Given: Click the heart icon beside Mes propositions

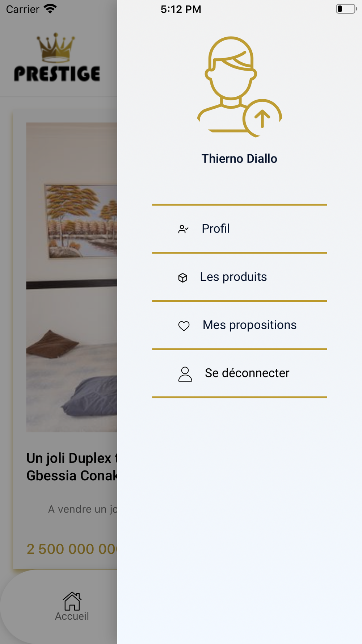Looking at the screenshot, I should coord(184,326).
